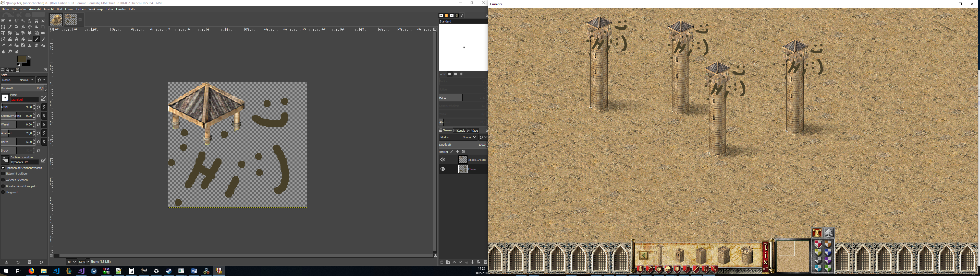Screen dimensions: 980x276
Task: Open File Explorer from the taskbar
Action: (x=44, y=271)
